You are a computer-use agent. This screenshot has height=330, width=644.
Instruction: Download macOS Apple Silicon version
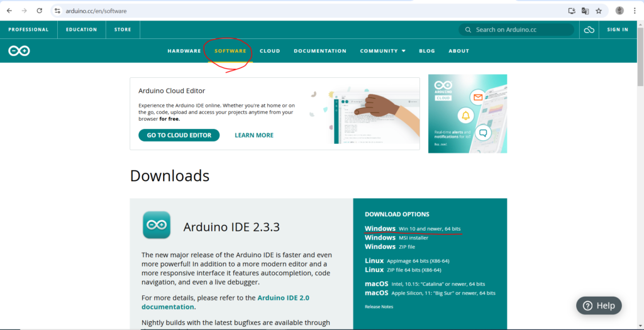pyautogui.click(x=430, y=293)
